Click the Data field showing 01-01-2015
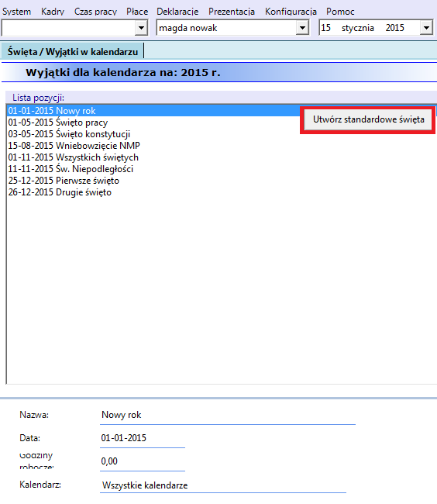Viewport: 437px width, 504px height. coord(143,438)
